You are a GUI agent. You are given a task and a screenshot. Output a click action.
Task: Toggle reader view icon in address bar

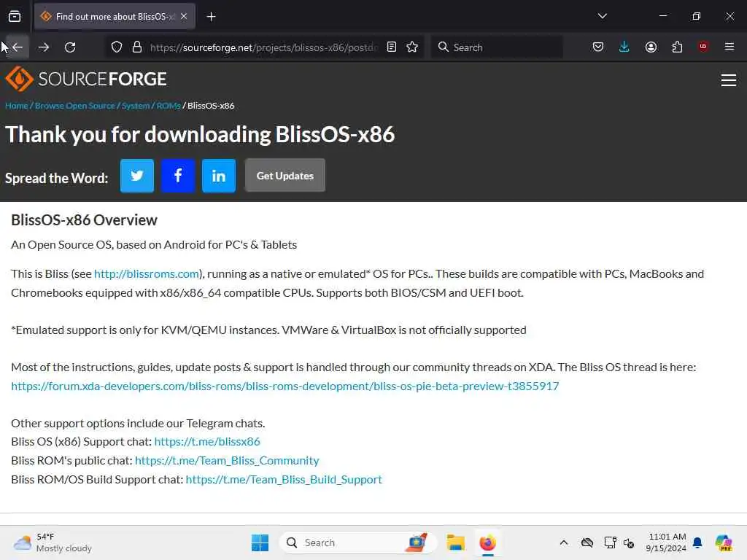pos(392,47)
